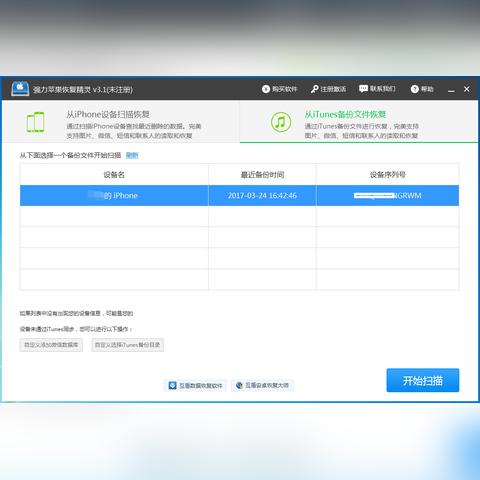The width and height of the screenshot is (480, 480).
Task: Click the app logo icon in title bar
Action: tap(20, 89)
